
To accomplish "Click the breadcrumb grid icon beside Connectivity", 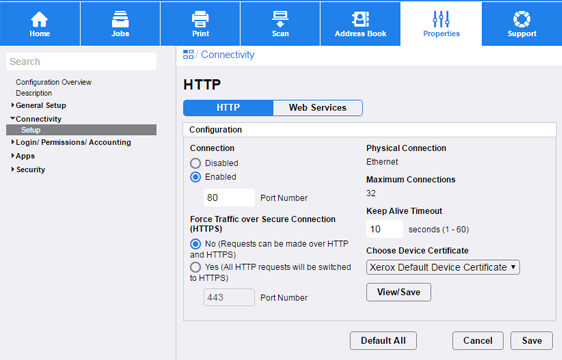I will pos(188,55).
